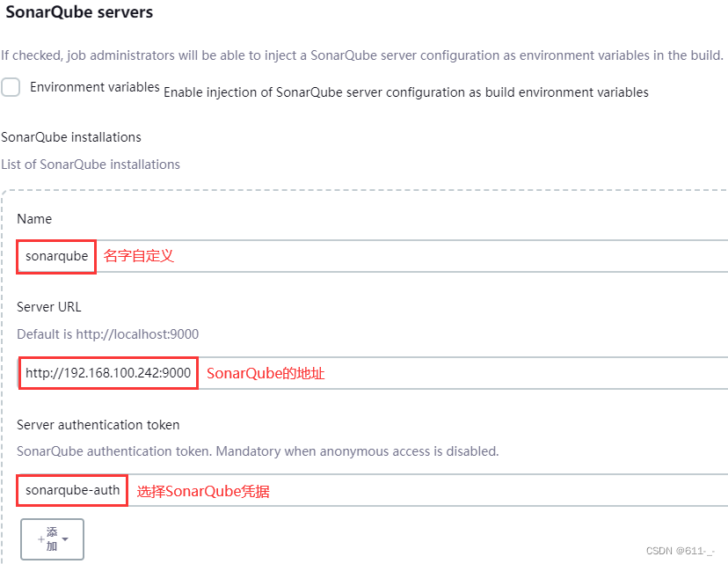Screen dimensions: 728x564
Task: Click the hint Default is http://localhost:9000
Action: tap(107, 333)
